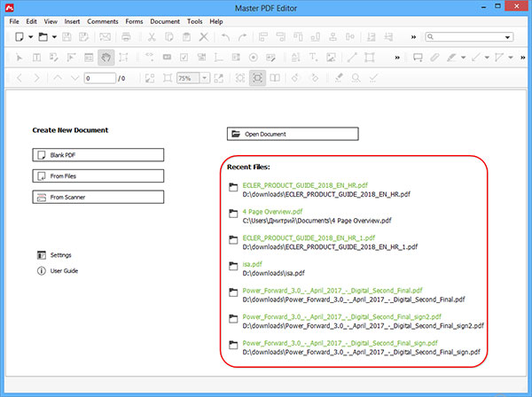532x397 pixels.
Task: Select the Hand tool in toolbar
Action: (107, 57)
